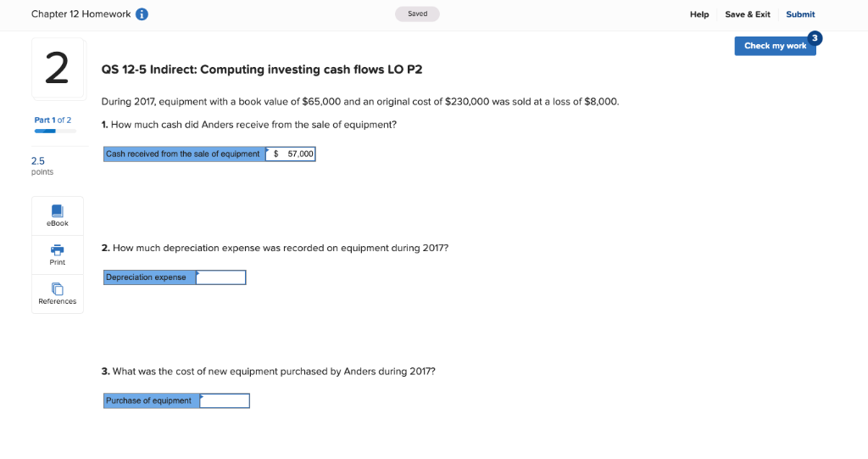The height and width of the screenshot is (459, 868).
Task: Open the Help menu item
Action: coord(699,14)
